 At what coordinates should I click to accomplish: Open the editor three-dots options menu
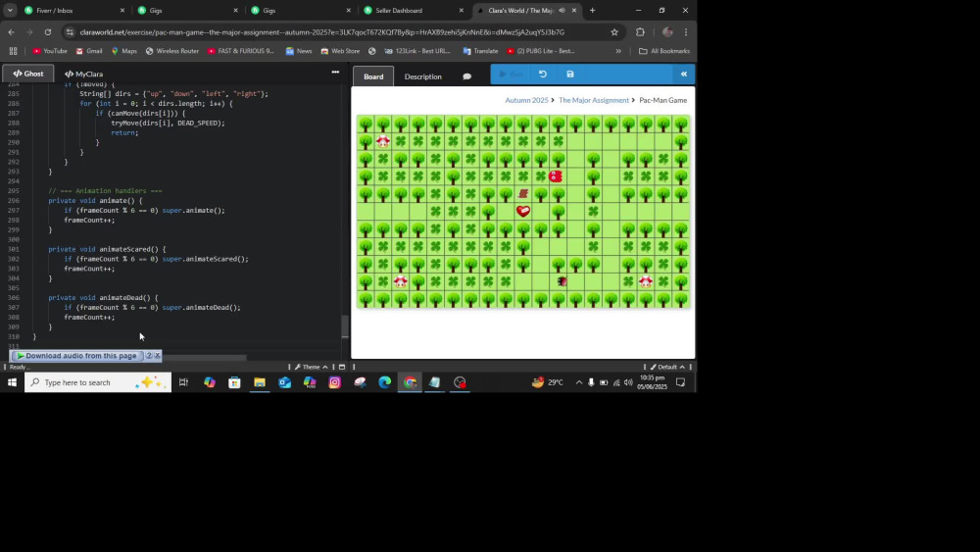[335, 73]
